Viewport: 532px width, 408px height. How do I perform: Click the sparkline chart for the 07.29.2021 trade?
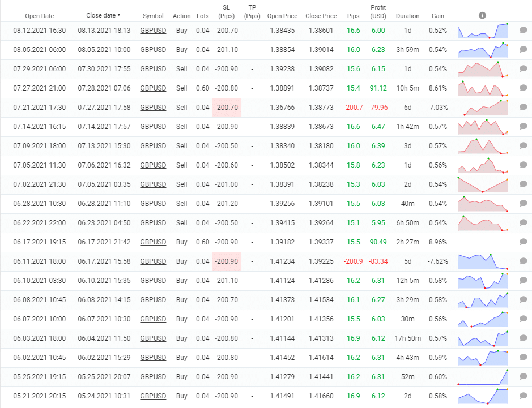pyautogui.click(x=483, y=69)
